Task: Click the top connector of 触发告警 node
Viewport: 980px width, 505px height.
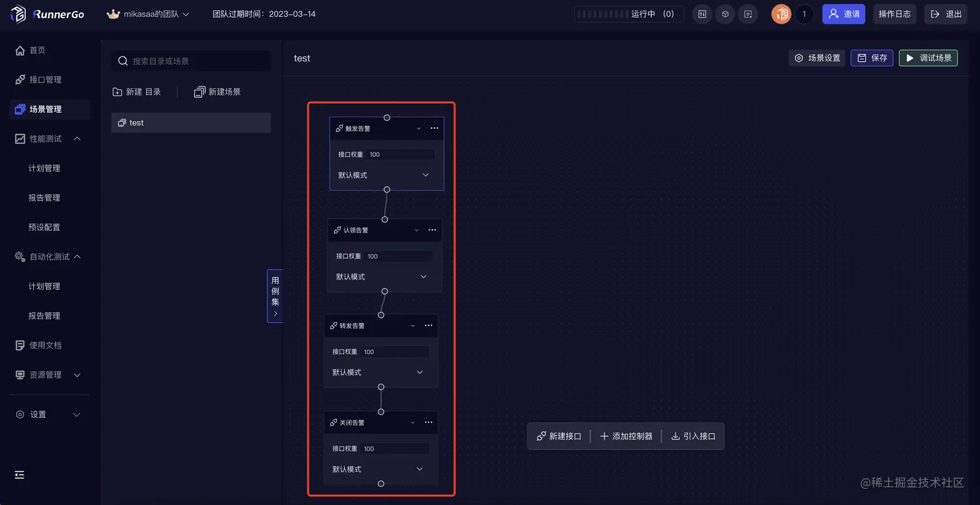Action: [x=387, y=118]
